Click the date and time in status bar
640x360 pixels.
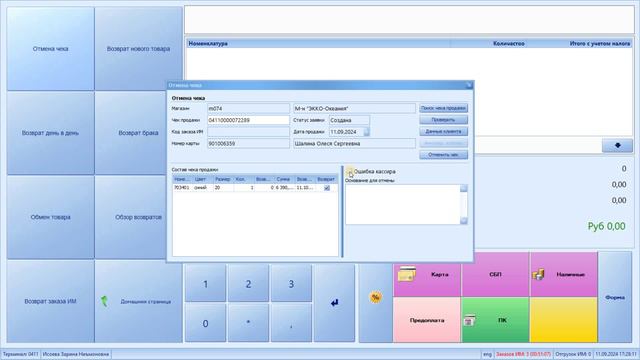click(616, 354)
